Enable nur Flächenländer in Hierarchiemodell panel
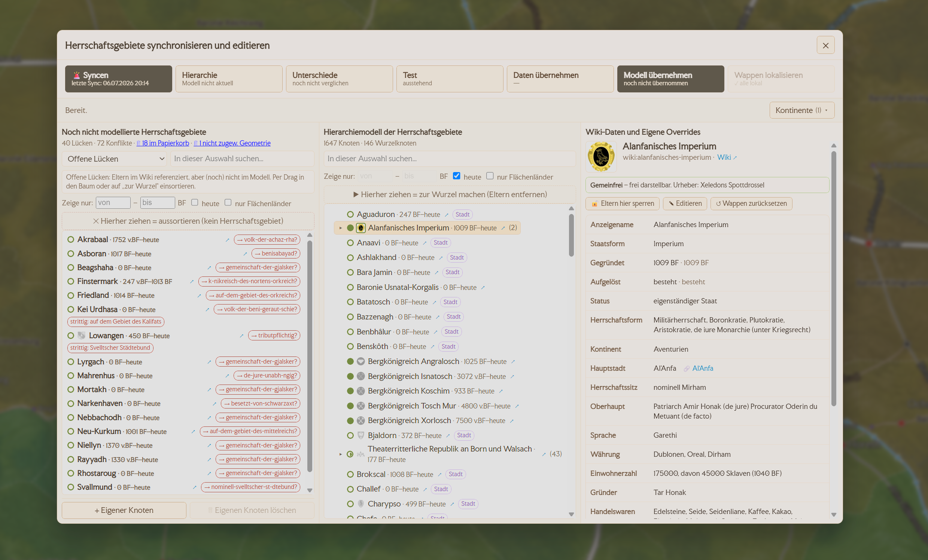The width and height of the screenshot is (928, 560). click(x=490, y=176)
